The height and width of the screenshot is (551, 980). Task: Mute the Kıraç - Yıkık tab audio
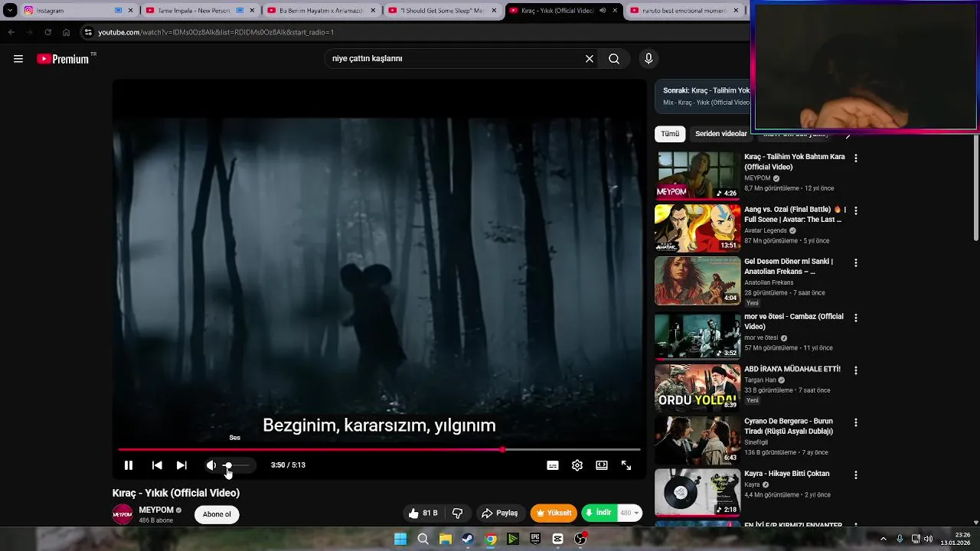pyautogui.click(x=603, y=11)
